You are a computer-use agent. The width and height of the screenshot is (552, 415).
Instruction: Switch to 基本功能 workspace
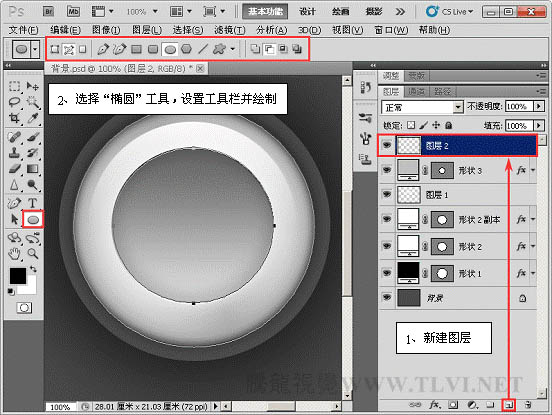tap(265, 12)
